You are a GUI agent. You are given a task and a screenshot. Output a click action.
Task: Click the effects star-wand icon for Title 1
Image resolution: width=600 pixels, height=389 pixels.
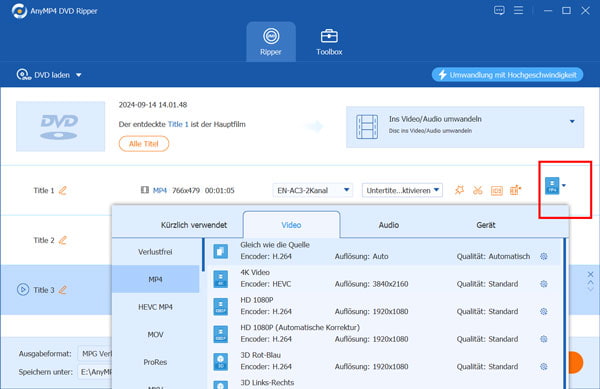coord(459,190)
